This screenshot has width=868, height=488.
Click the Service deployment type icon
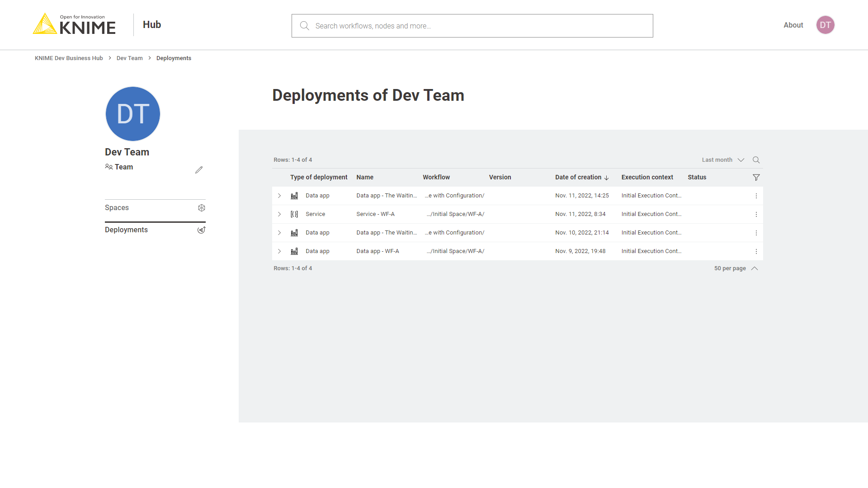[x=294, y=214]
